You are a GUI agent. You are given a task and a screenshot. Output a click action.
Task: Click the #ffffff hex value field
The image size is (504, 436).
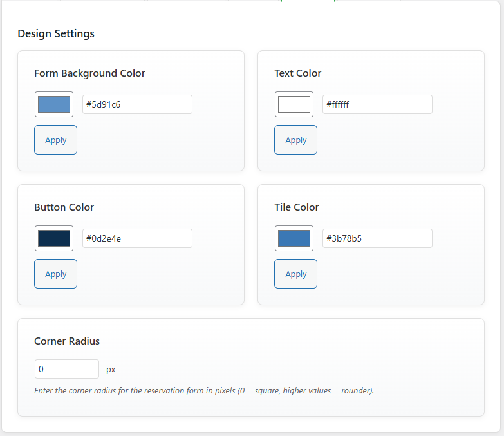tap(377, 104)
